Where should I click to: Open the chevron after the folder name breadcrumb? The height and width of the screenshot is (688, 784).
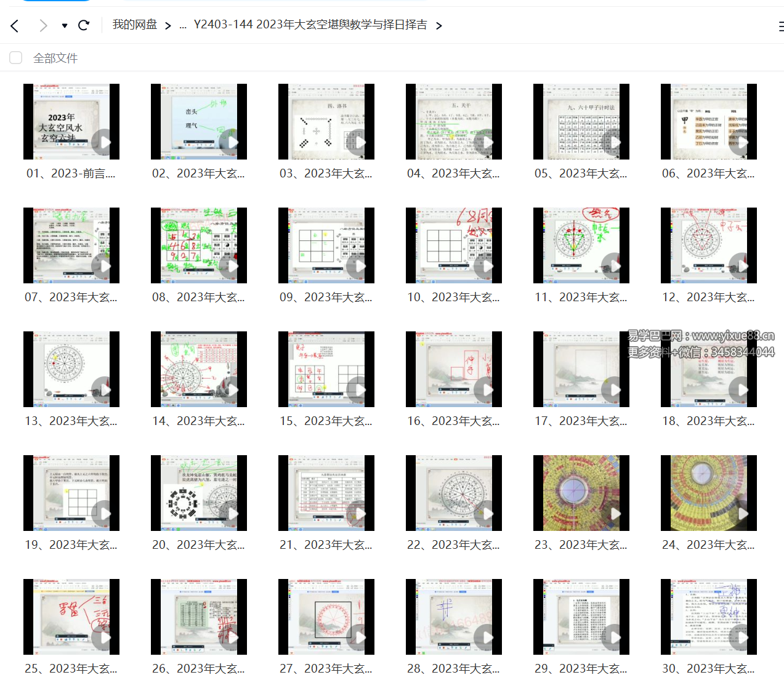(438, 26)
